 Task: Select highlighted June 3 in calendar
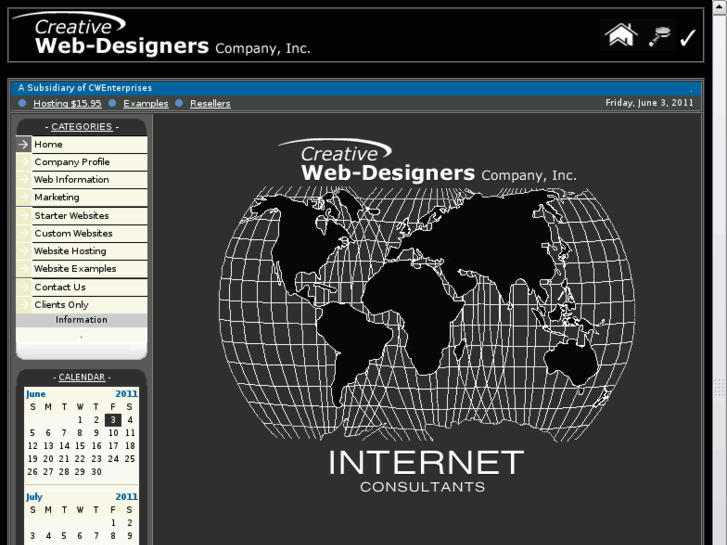click(x=113, y=420)
